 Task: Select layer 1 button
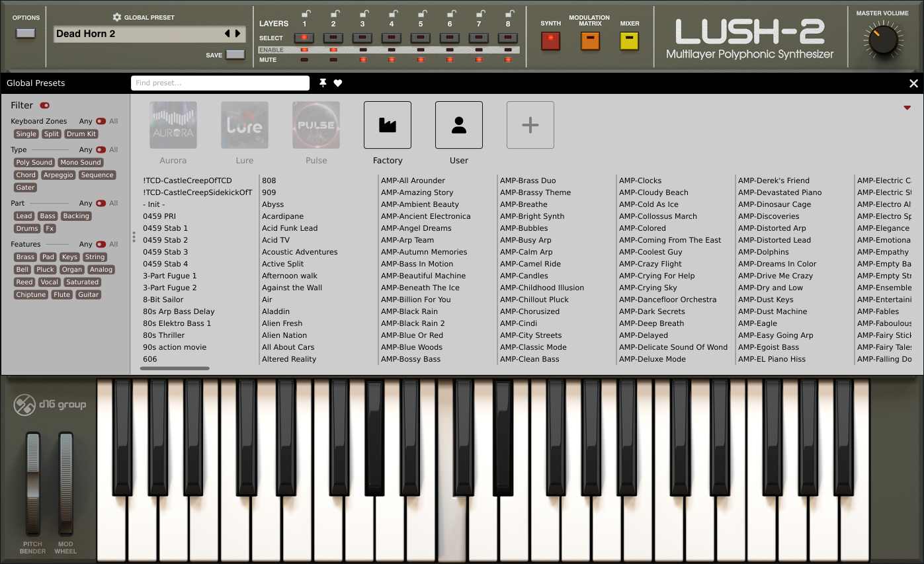pyautogui.click(x=304, y=38)
